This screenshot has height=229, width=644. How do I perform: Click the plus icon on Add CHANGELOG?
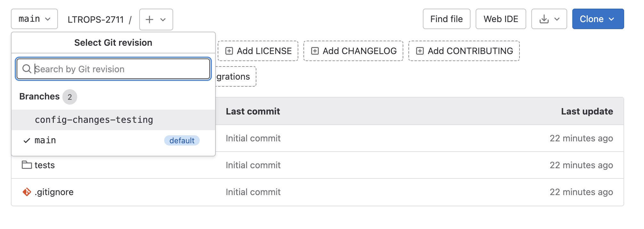pos(315,51)
